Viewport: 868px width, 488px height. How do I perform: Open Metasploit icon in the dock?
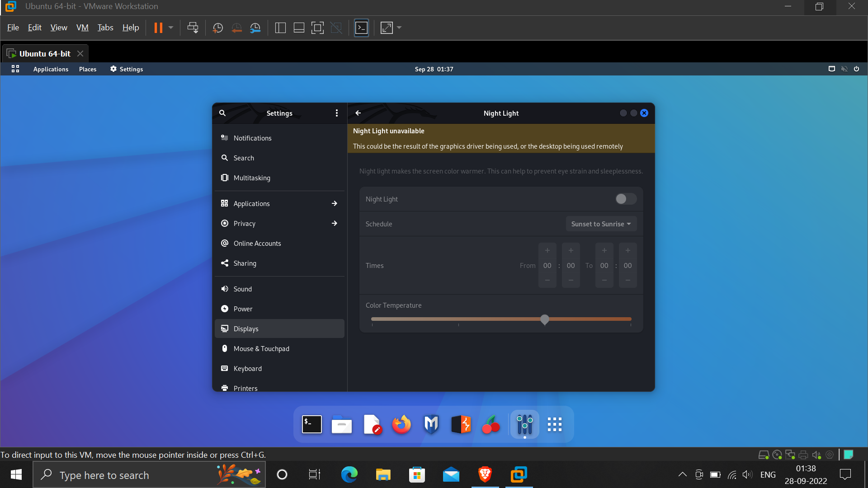431,424
